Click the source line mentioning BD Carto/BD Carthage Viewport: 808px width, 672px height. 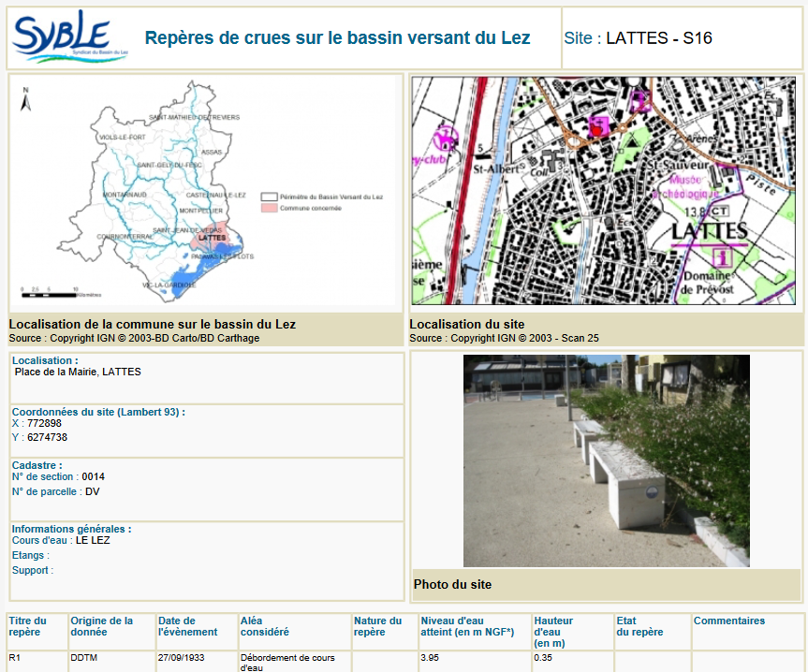[134, 338]
